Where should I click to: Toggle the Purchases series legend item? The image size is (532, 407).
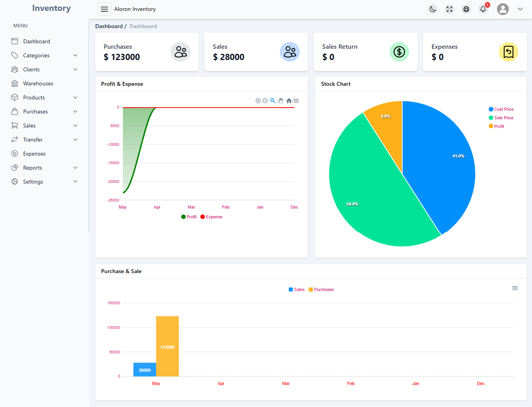click(x=321, y=290)
